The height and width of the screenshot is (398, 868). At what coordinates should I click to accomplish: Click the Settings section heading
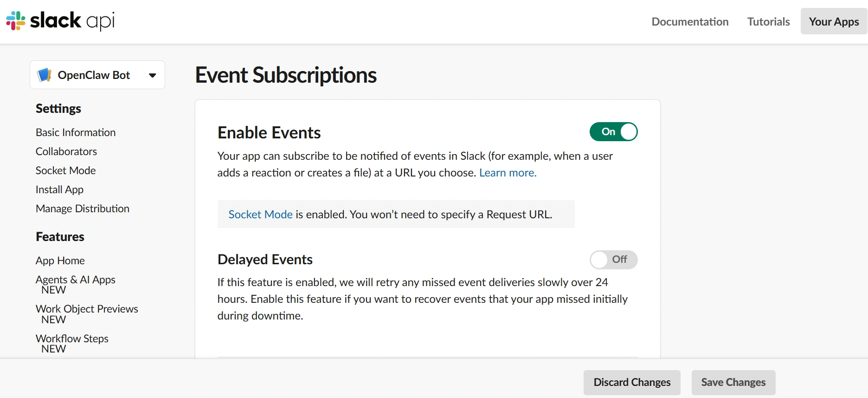click(x=58, y=109)
